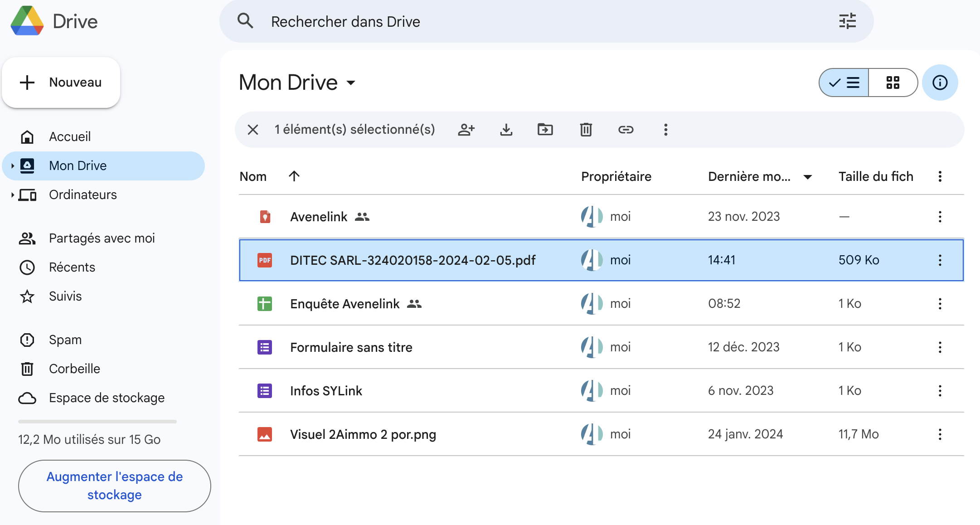The width and height of the screenshot is (980, 525).
Task: Expand Mon Drive tree arrow
Action: (13, 166)
